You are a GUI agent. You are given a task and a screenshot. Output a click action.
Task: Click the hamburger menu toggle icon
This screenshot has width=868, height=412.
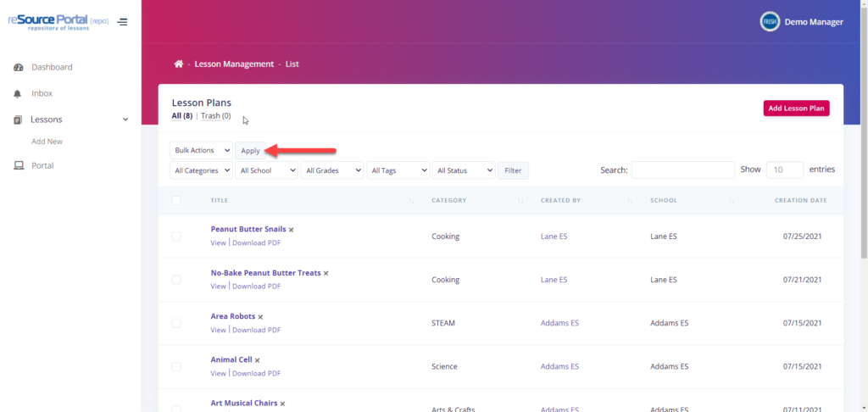pos(123,22)
